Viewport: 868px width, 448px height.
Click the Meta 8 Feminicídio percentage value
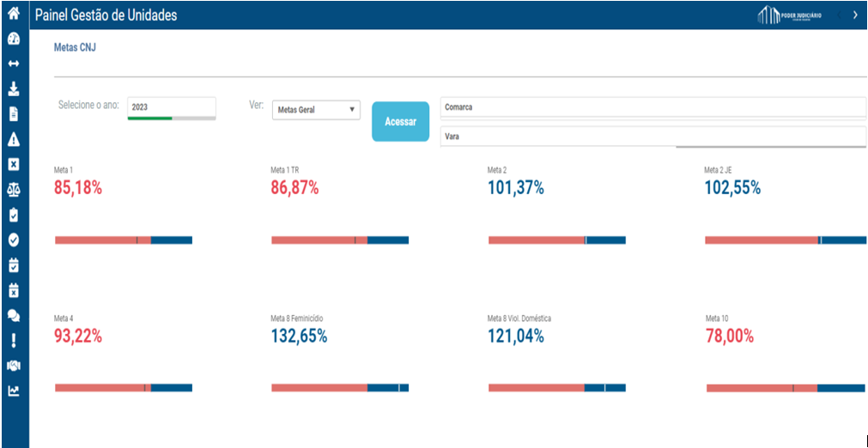point(299,336)
